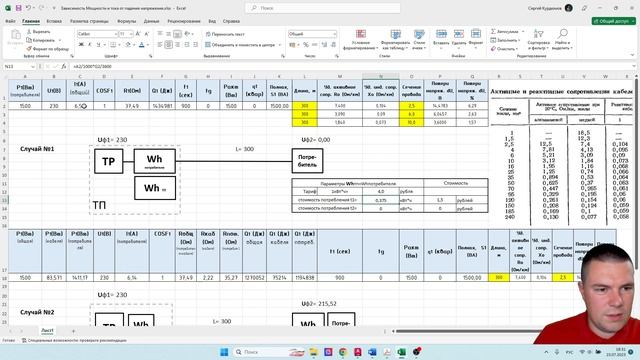Save the workbook using the save icon
The image size is (640, 360).
point(18,8)
